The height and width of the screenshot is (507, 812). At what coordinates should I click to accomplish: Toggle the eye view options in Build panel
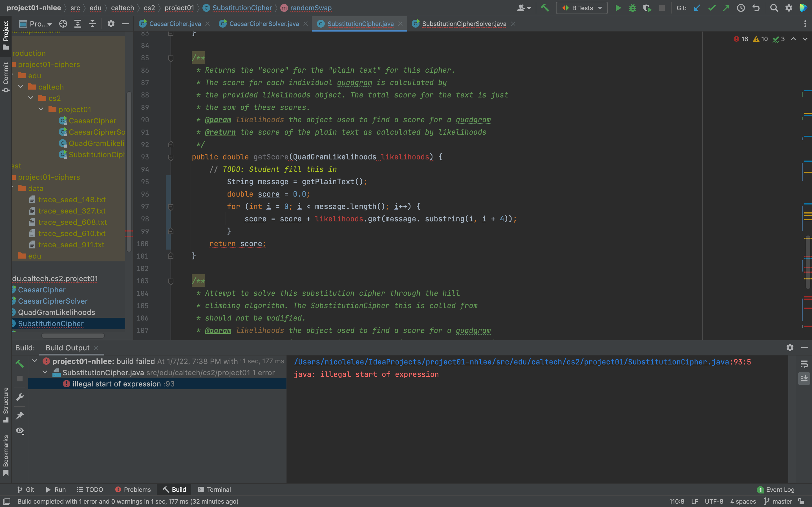click(x=20, y=431)
